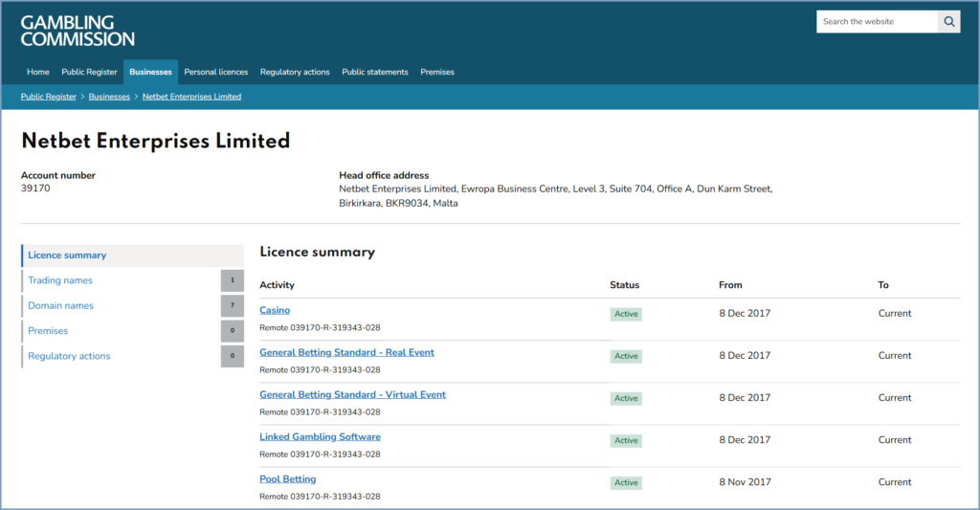980x510 pixels.
Task: Click the search magnifier icon button
Action: 948,22
